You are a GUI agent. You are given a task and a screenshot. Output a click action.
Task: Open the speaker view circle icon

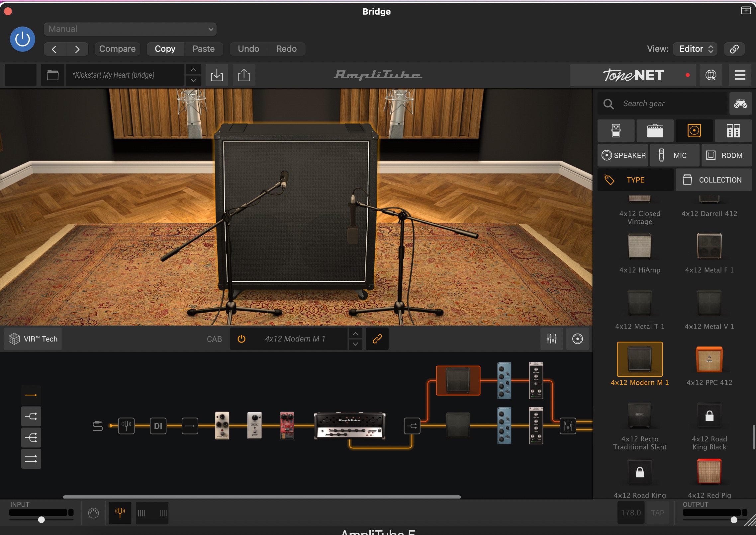(578, 339)
